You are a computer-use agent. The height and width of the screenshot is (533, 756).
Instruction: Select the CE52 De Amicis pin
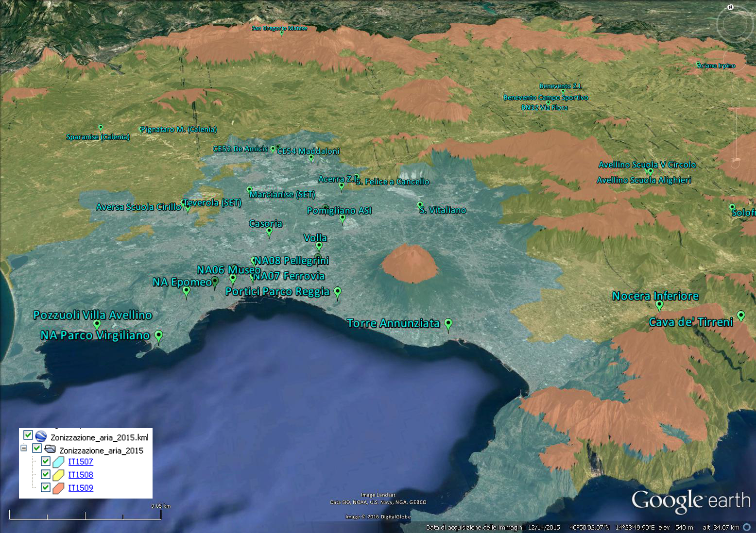[273, 149]
